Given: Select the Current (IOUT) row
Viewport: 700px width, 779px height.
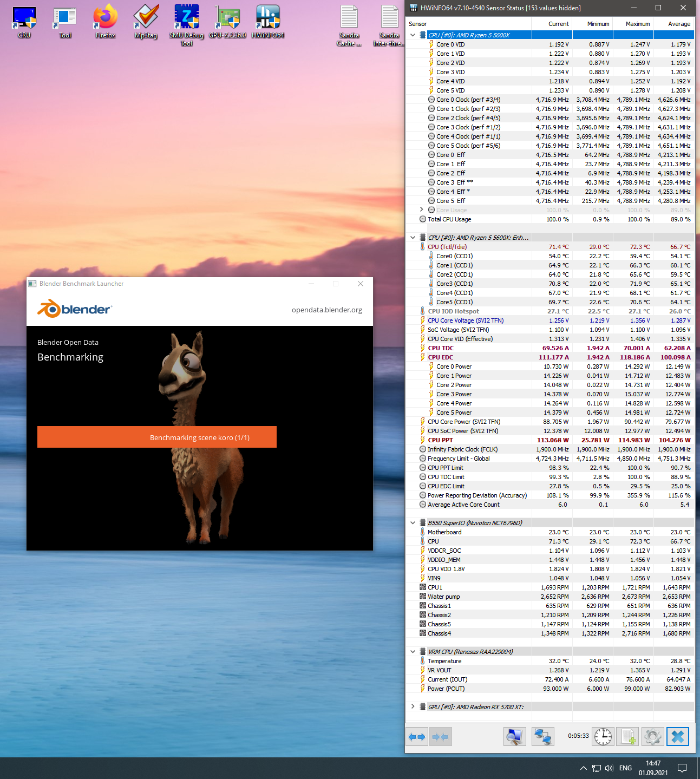Looking at the screenshot, I should [550, 679].
